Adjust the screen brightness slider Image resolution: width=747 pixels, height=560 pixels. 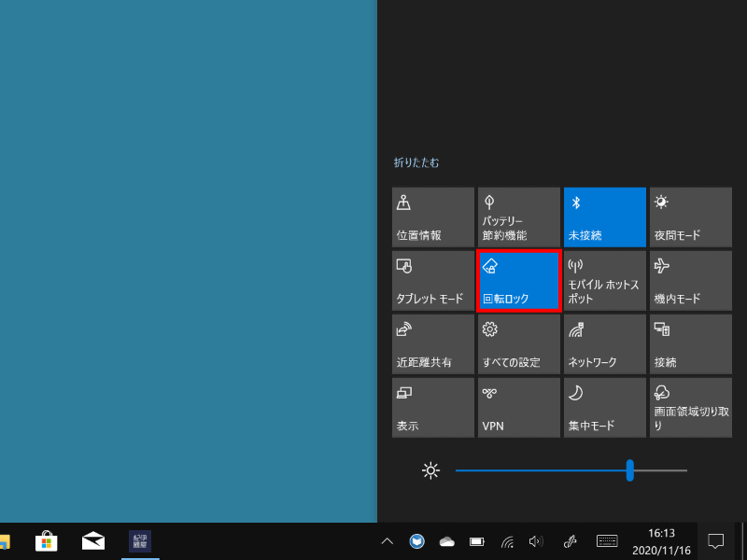[629, 471]
